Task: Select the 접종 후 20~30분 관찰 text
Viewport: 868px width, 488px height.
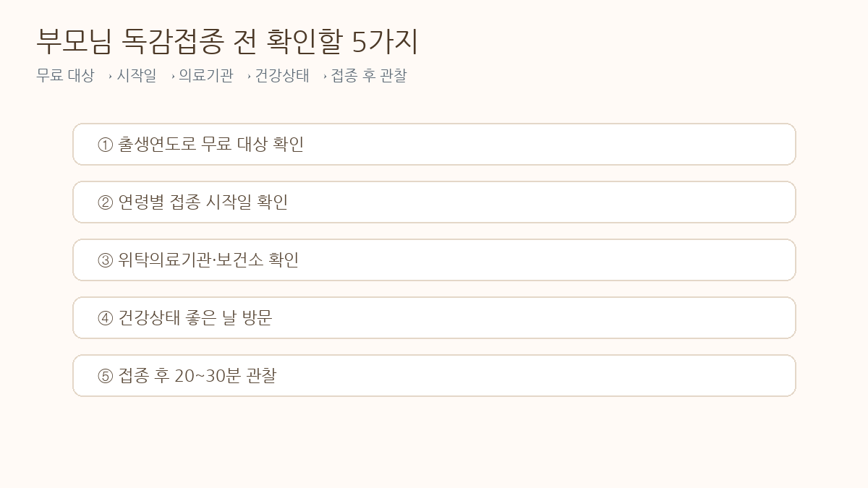Action: pos(197,375)
